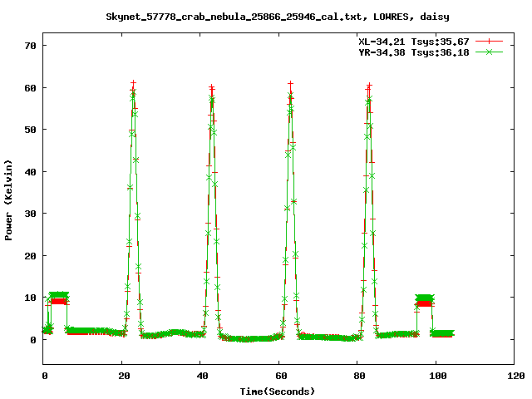Click the x-axis tick label 60
This screenshot has width=532, height=399.
pos(281,376)
